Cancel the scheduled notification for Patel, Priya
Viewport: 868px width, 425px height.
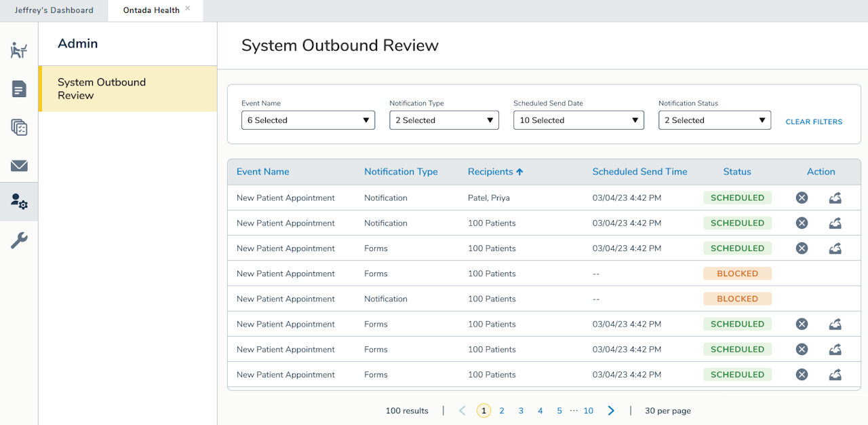(802, 198)
